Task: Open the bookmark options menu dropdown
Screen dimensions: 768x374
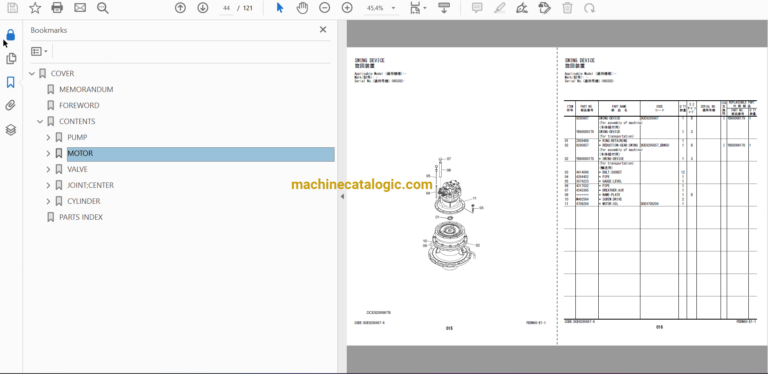Action: tap(39, 51)
